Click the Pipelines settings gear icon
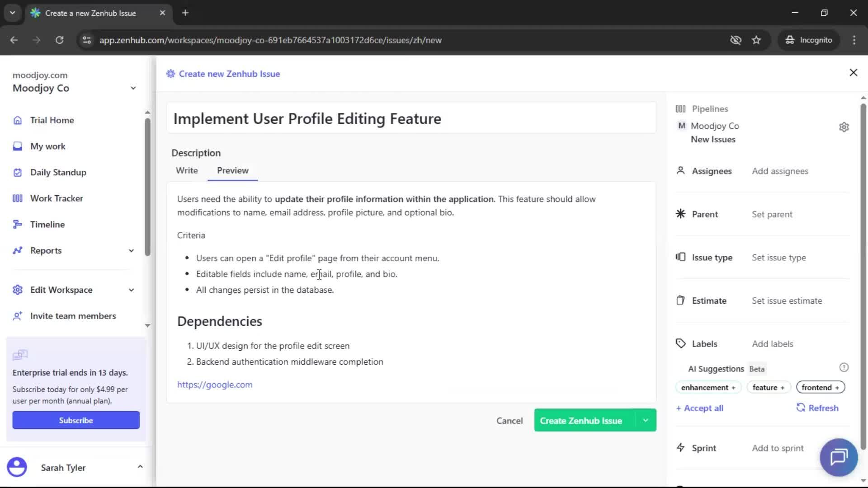Viewport: 868px width, 488px height. tap(844, 127)
